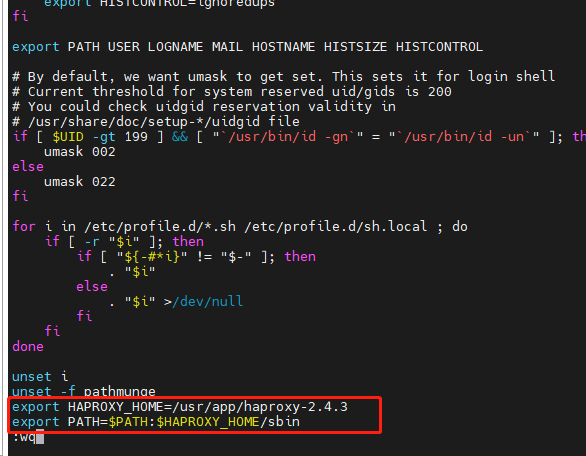586x456 pixels.
Task: Click the 'done' keyword line
Action: [x=28, y=346]
